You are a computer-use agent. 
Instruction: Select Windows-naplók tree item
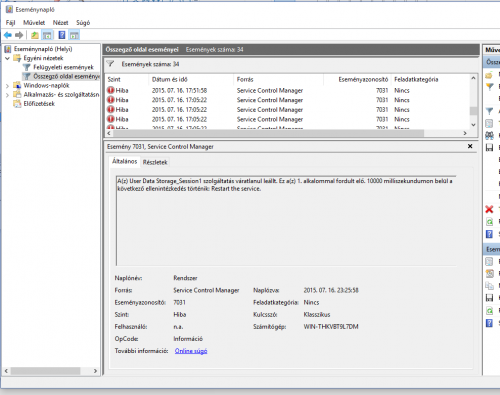46,86
